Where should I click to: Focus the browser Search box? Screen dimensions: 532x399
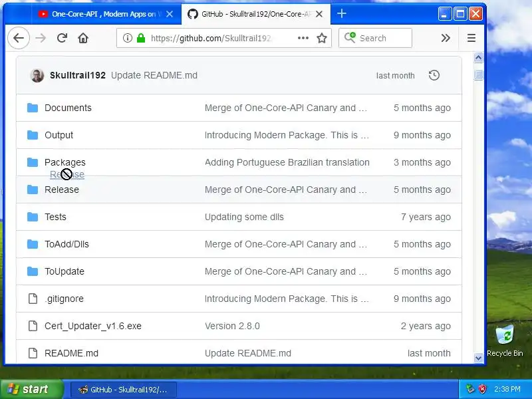click(375, 38)
